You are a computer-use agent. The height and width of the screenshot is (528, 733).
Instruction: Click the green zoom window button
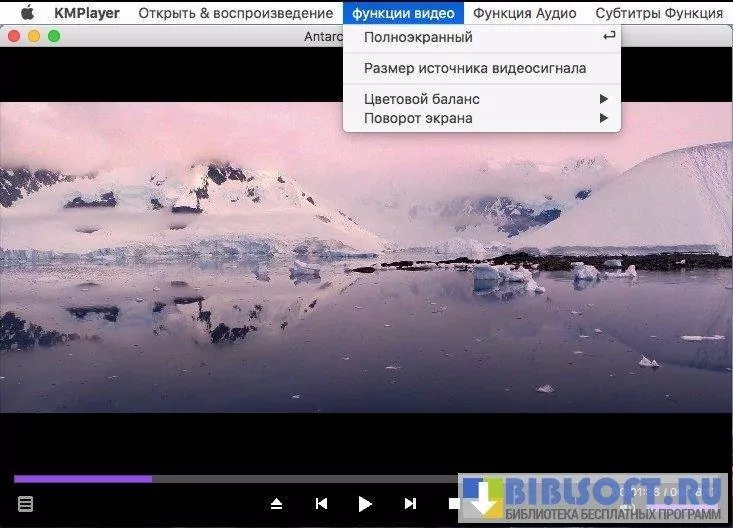54,36
